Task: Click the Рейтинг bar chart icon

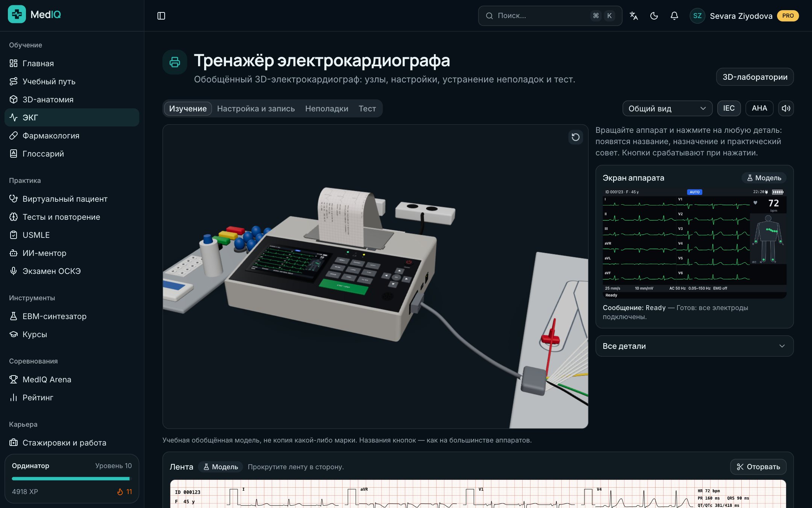Action: (14, 397)
